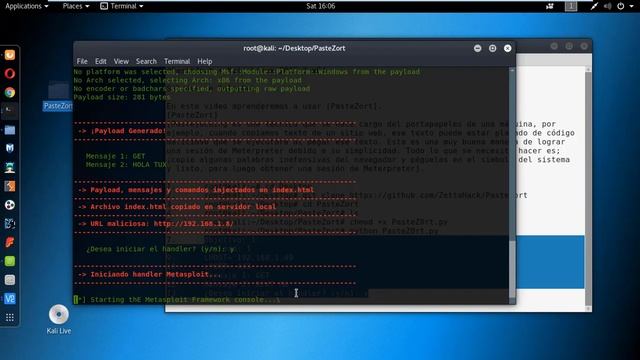Open Maltego from the dock
Screen dimensions: 640x360
coord(10,224)
